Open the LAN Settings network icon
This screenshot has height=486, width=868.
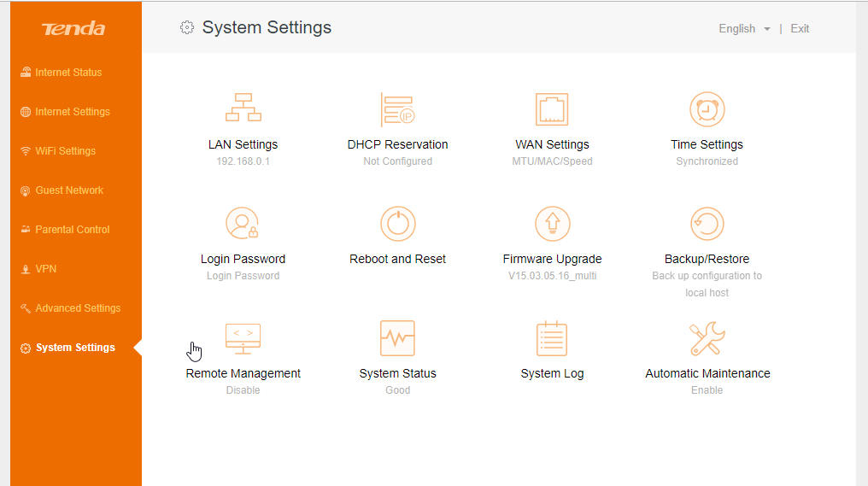(243, 108)
